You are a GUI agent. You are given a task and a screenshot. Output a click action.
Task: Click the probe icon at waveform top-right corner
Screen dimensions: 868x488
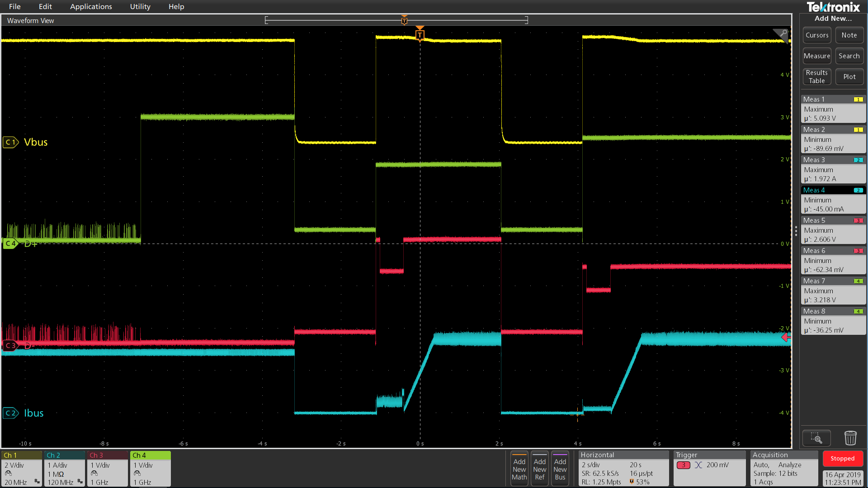(x=783, y=34)
